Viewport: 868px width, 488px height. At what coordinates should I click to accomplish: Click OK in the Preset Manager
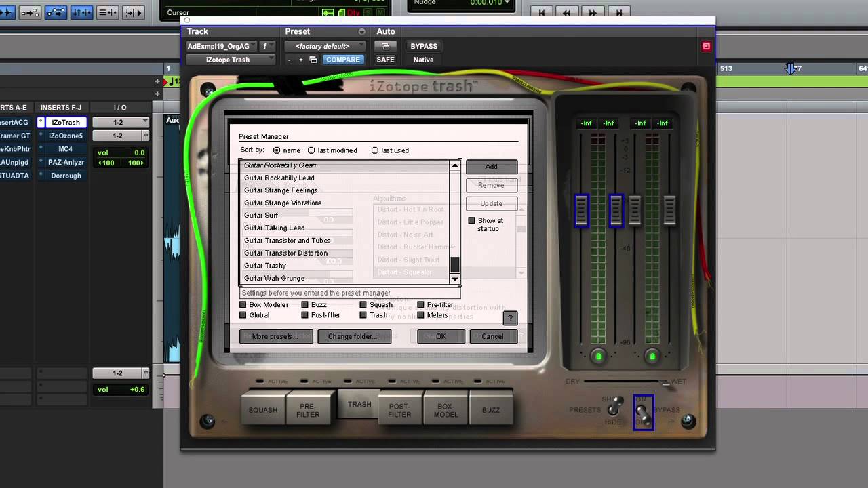click(x=441, y=336)
